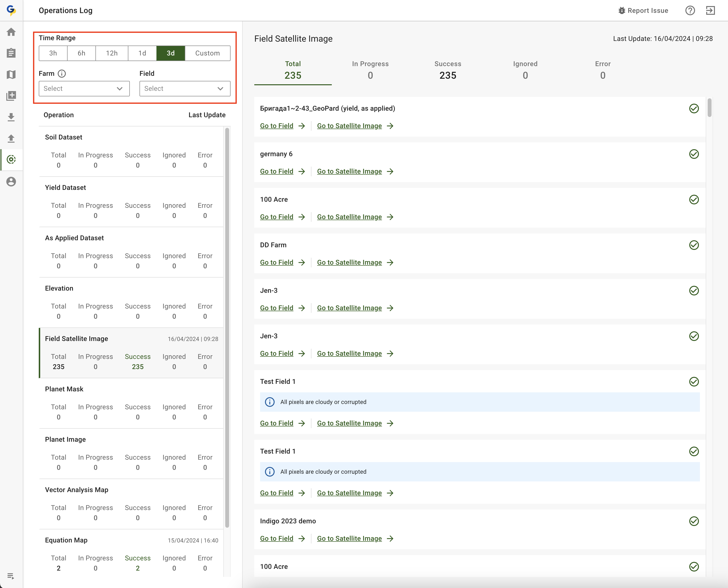Select the 12h time range option
728x588 pixels.
pos(111,53)
